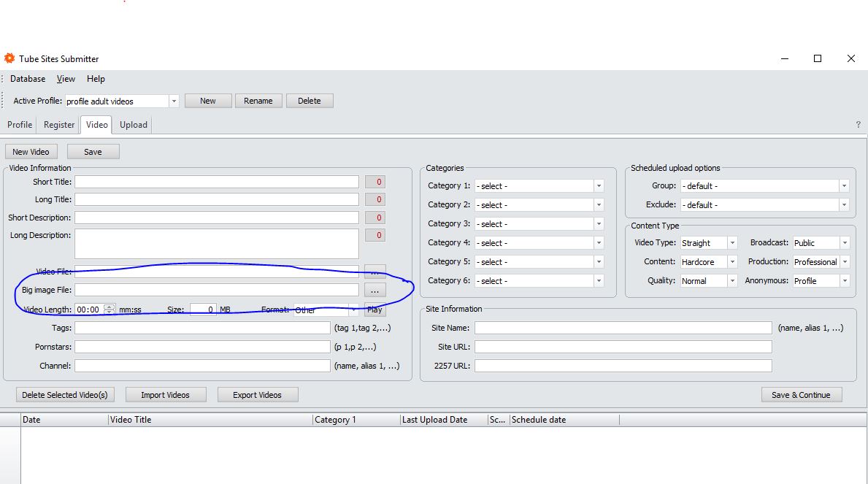Image resolution: width=868 pixels, height=484 pixels.
Task: Expand the Group default dropdown
Action: coord(844,186)
